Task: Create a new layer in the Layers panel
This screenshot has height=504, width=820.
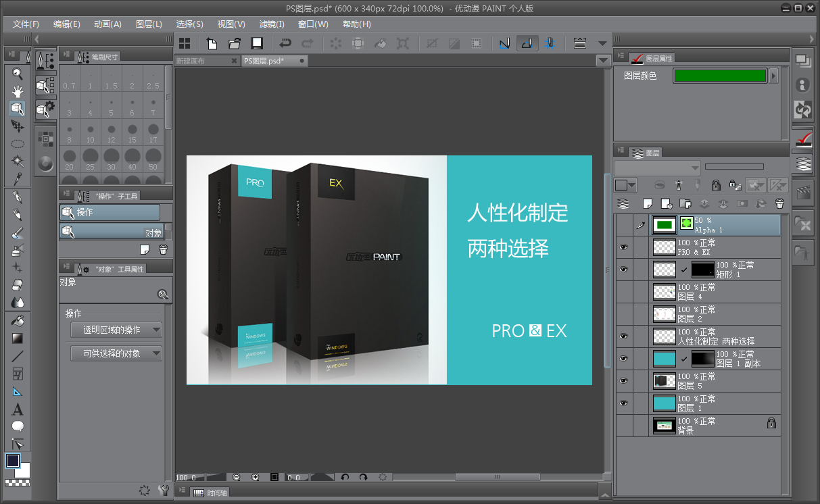Action: click(647, 203)
